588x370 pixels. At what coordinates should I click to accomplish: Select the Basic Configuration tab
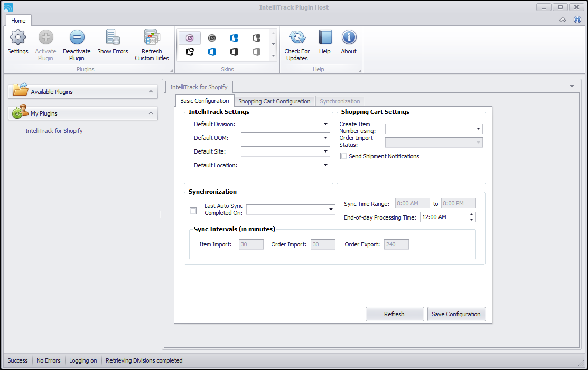204,101
